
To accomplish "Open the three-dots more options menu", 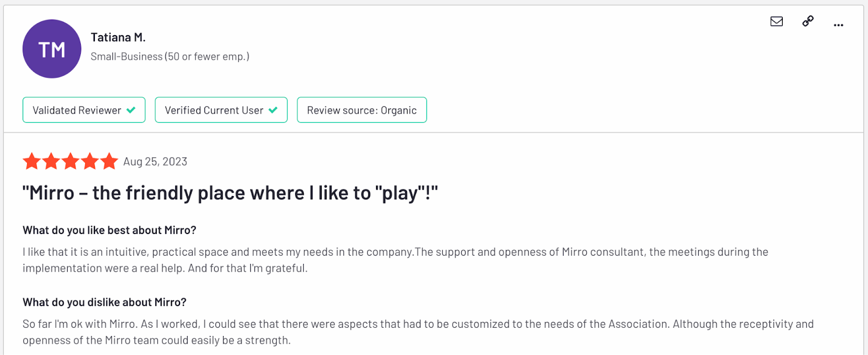I will (x=838, y=25).
